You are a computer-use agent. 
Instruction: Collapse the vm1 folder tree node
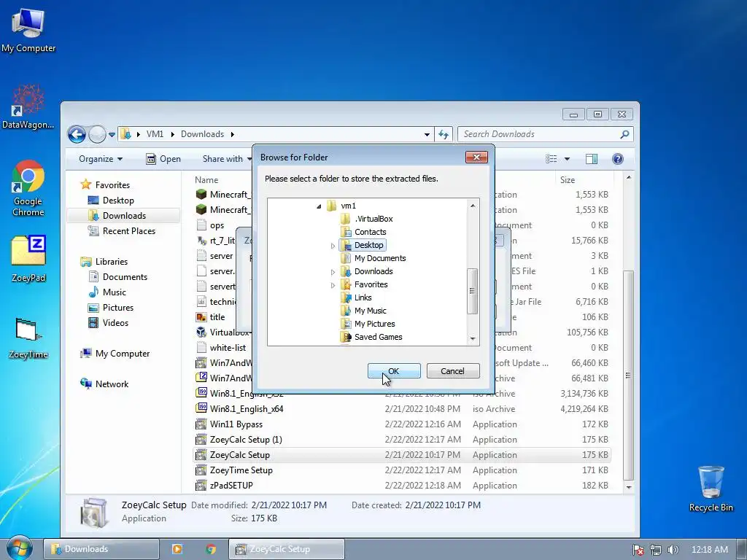(319, 206)
